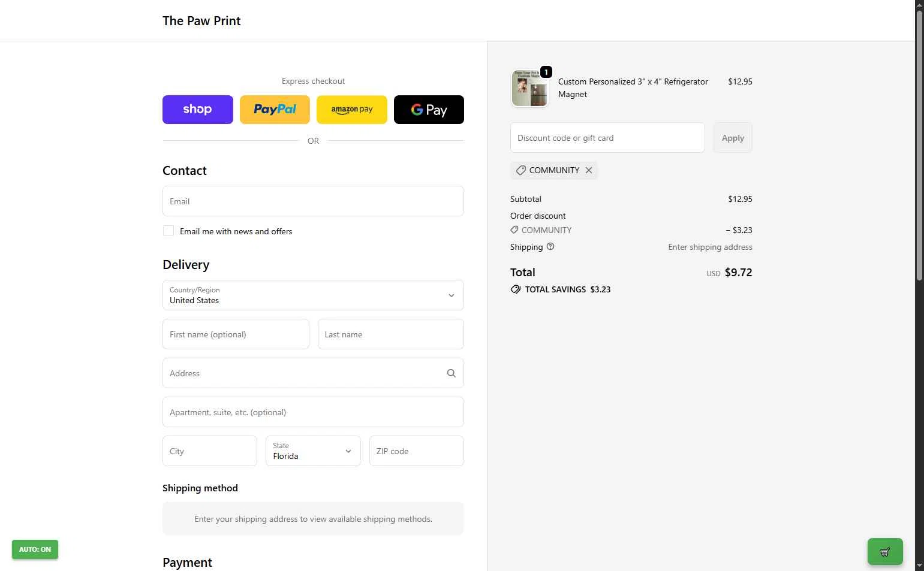Click the page vertical scrollbar
Image resolution: width=924 pixels, height=571 pixels.
coord(919,146)
